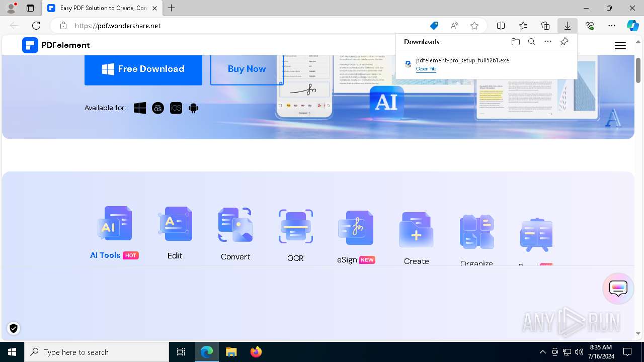Open the hamburger menu on the PDFelement site

620,46
